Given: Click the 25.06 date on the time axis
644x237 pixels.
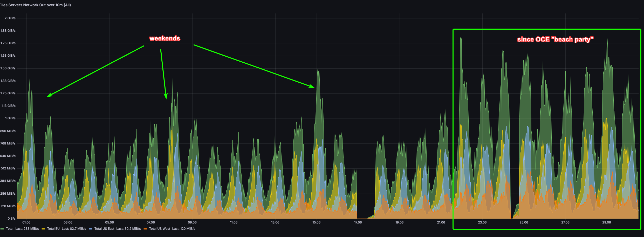Looking at the screenshot, I should point(524,222).
